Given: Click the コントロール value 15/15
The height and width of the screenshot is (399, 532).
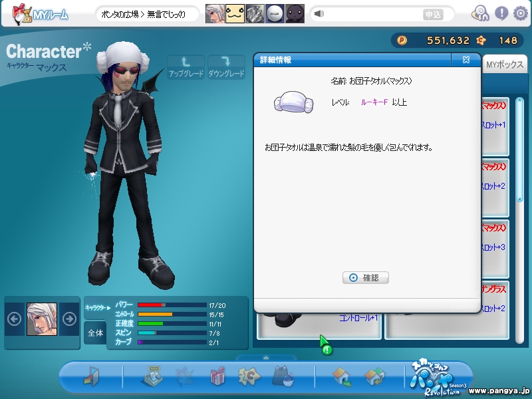Looking at the screenshot, I should coord(217,315).
